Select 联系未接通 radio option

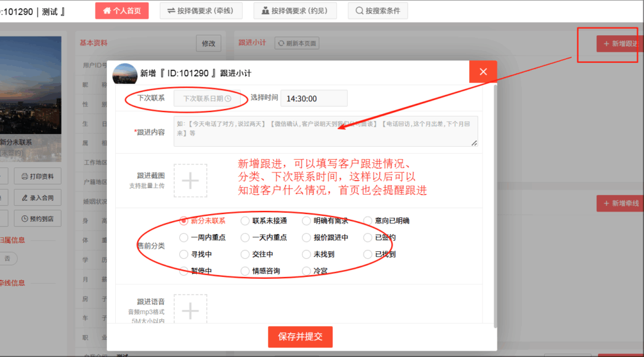click(x=245, y=221)
